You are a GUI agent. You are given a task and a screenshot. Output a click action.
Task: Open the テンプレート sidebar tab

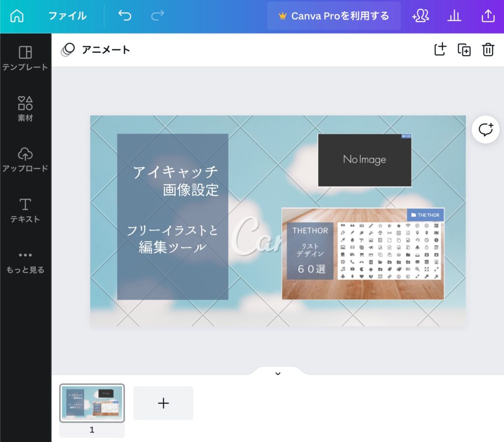pos(26,58)
